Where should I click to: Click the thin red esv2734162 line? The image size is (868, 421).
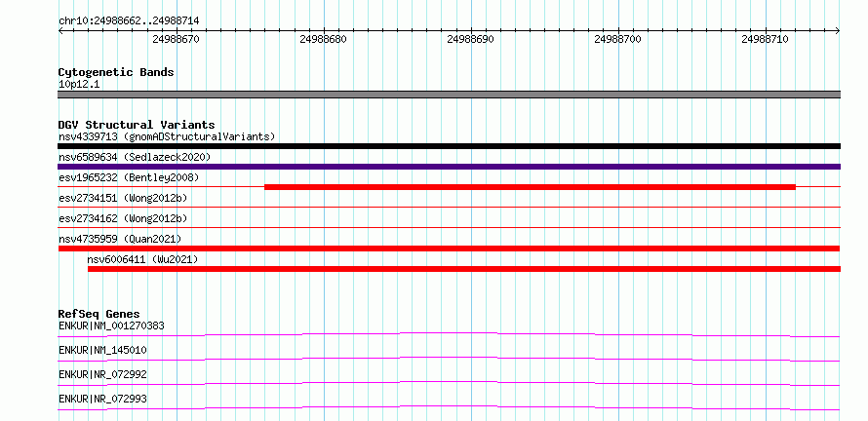click(449, 227)
